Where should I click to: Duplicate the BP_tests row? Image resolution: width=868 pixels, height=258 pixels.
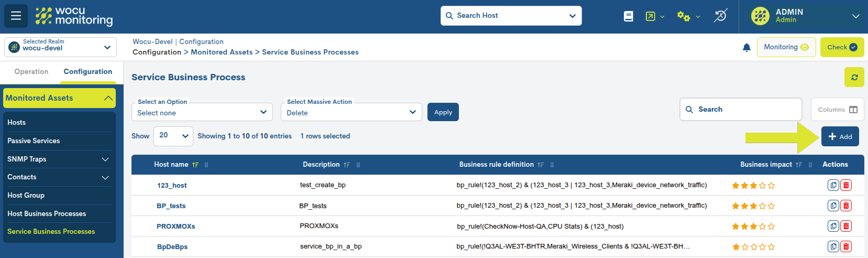pos(833,206)
